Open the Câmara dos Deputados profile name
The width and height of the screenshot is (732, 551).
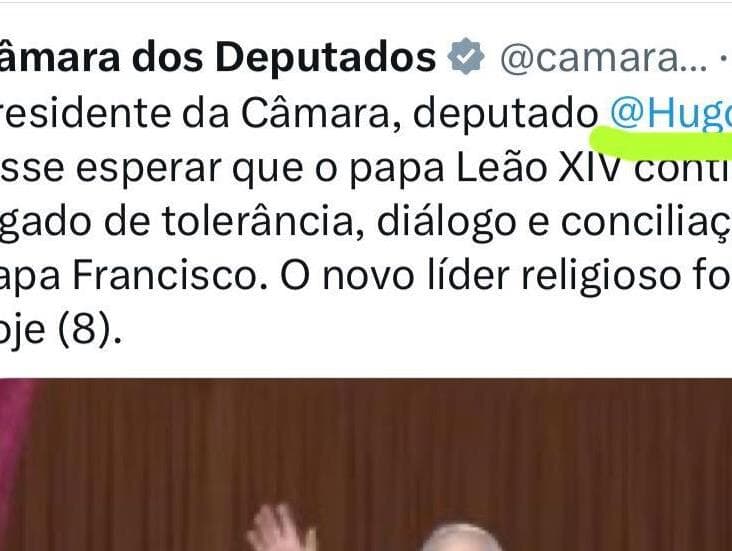(x=218, y=57)
